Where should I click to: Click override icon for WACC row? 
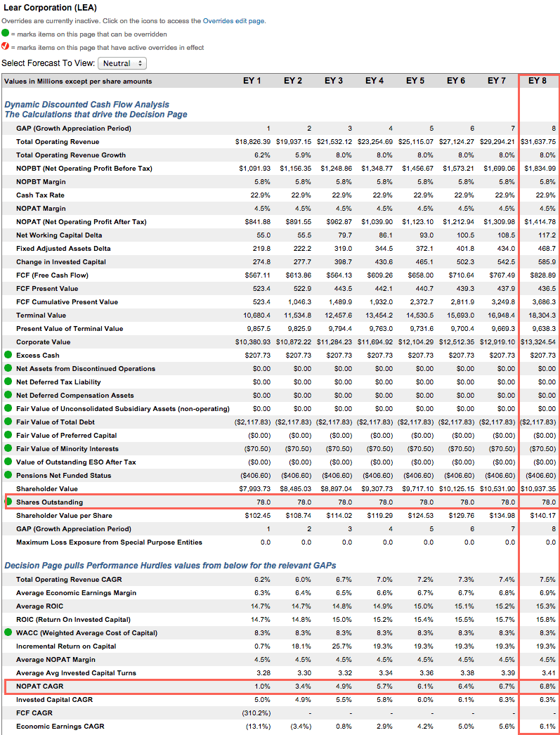pyautogui.click(x=8, y=632)
